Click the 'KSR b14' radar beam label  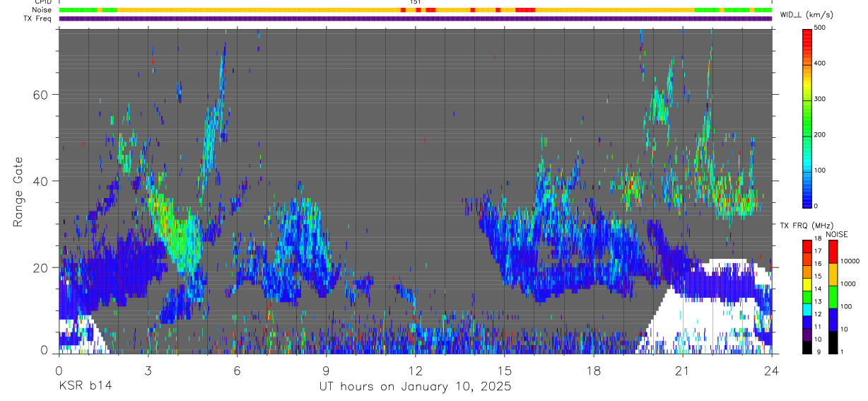click(85, 386)
